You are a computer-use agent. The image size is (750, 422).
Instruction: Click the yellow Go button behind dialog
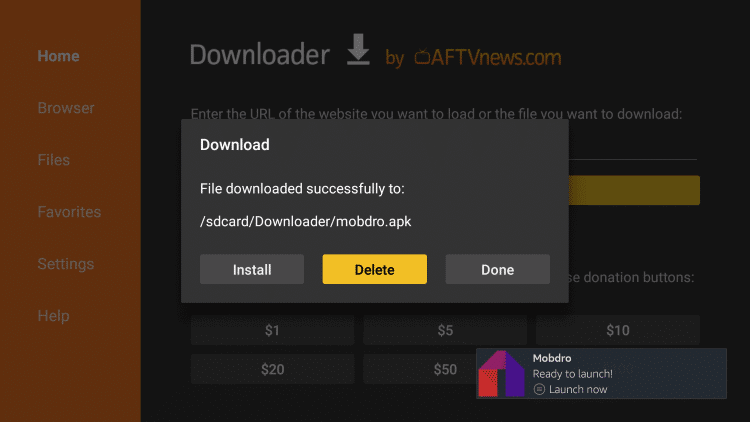tap(634, 190)
